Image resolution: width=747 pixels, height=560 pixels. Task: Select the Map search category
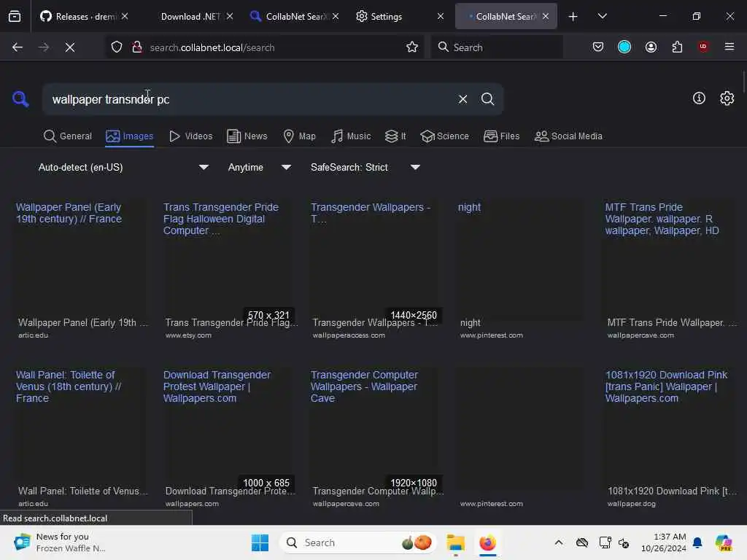(300, 136)
